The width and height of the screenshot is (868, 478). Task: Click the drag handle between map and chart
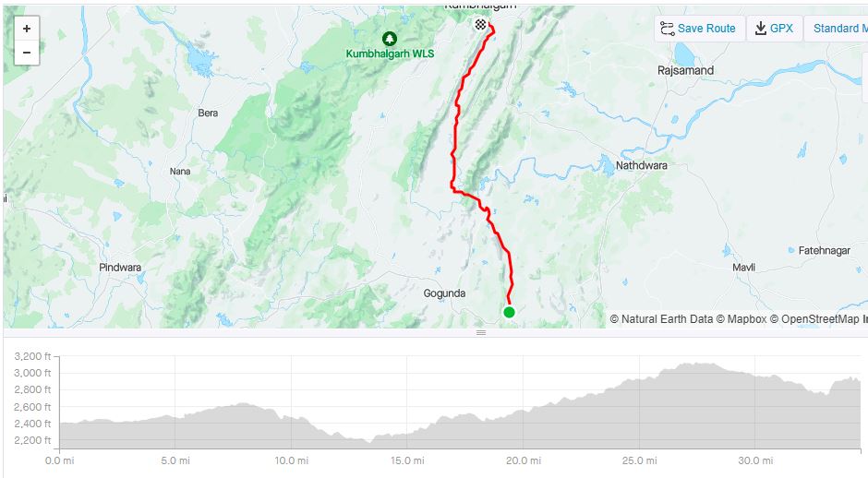481,332
